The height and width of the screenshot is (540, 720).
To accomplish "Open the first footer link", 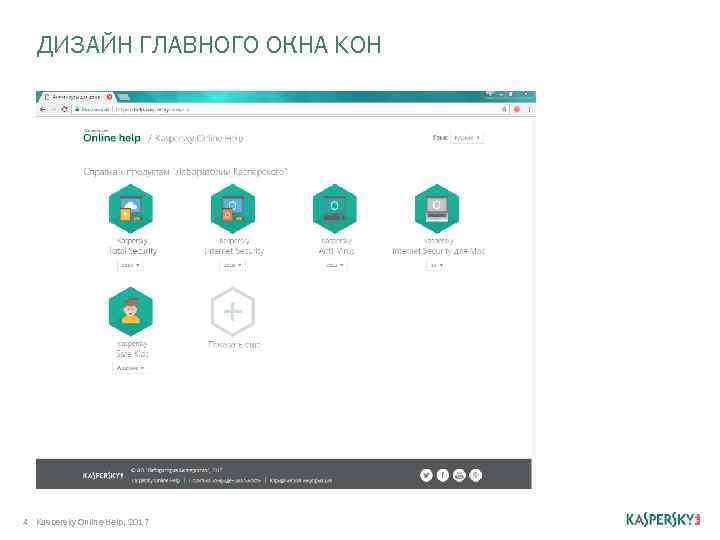I will click(x=156, y=480).
